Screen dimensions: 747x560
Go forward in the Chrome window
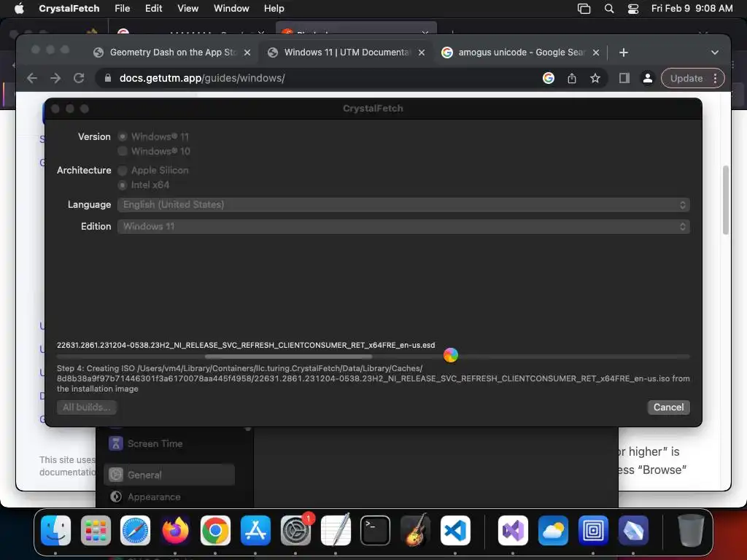pyautogui.click(x=55, y=78)
